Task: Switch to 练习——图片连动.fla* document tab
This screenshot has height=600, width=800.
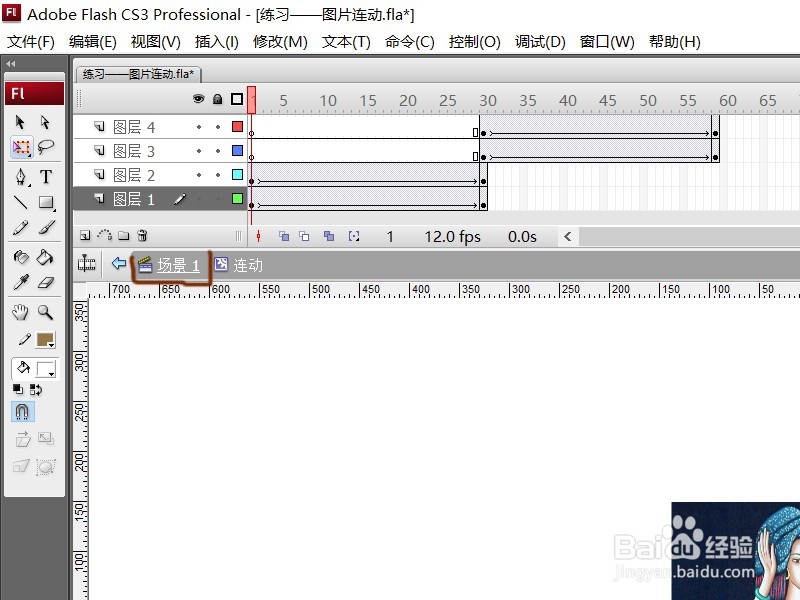Action: [x=138, y=74]
